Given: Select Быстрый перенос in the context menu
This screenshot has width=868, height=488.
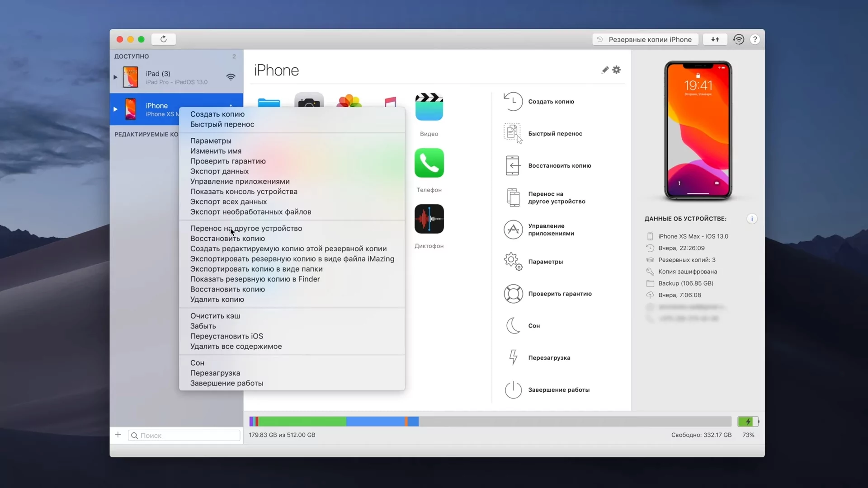Looking at the screenshot, I should [x=292, y=124].
